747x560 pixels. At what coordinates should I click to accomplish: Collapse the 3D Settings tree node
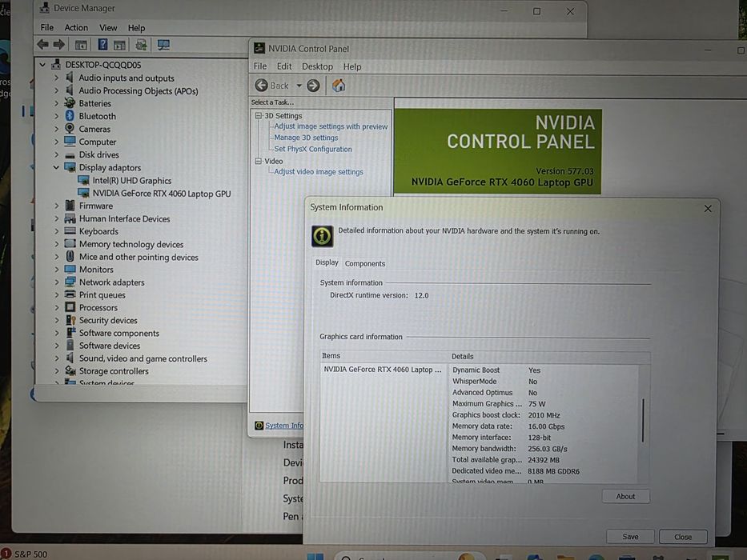click(259, 115)
